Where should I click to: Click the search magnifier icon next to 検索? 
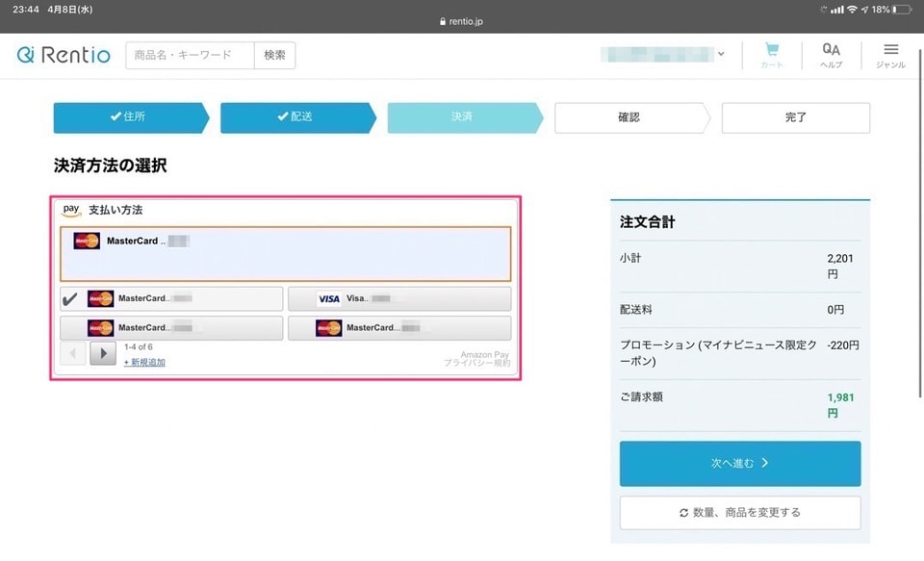[275, 55]
